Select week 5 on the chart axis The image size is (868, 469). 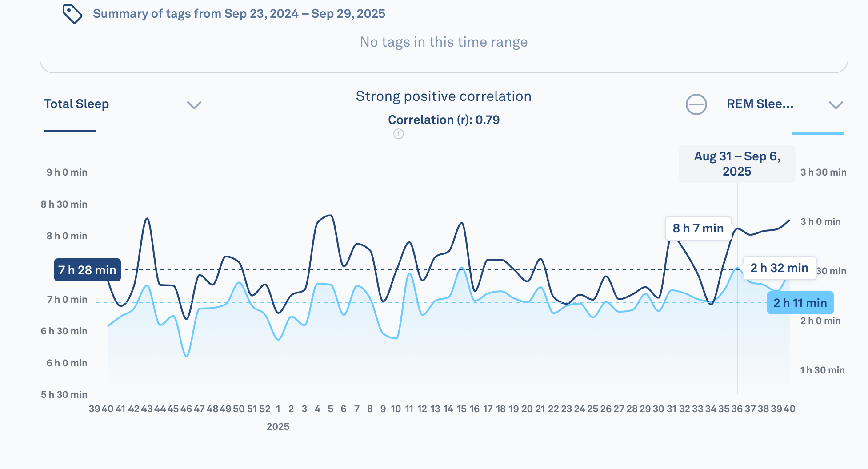[x=330, y=409]
